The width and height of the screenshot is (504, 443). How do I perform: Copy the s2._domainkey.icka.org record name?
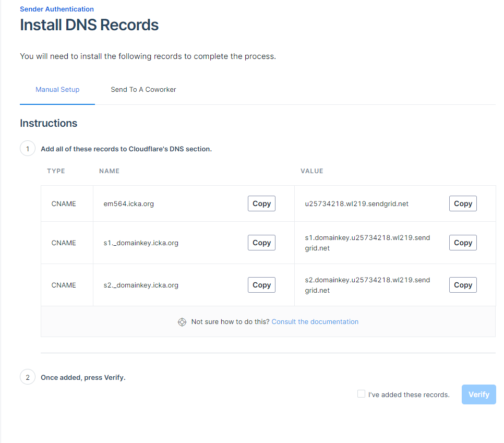pos(261,285)
